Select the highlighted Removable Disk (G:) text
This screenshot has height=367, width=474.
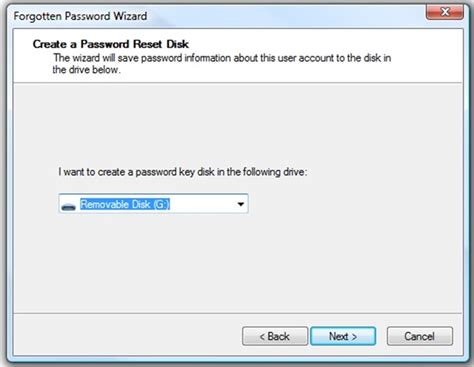tap(125, 204)
